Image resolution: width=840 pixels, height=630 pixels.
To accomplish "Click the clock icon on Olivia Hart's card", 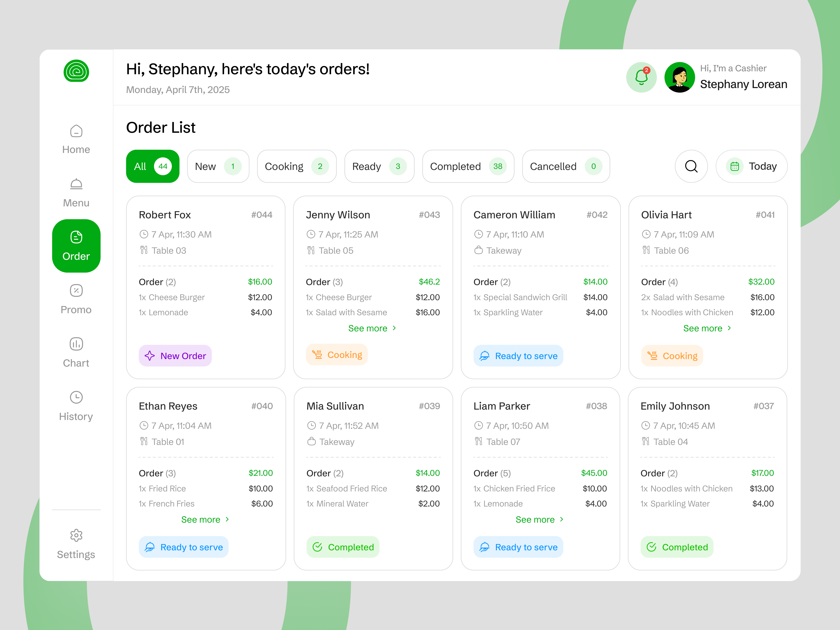I will click(x=646, y=234).
